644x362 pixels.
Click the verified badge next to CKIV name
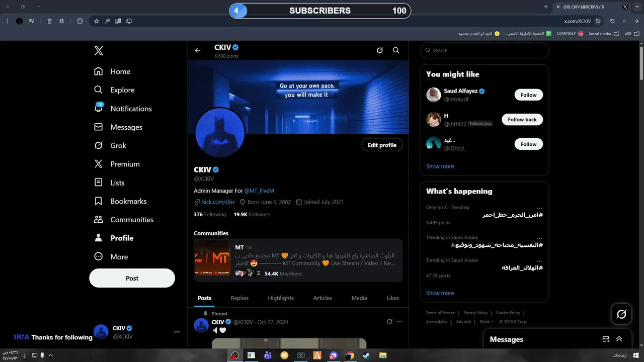tap(216, 169)
